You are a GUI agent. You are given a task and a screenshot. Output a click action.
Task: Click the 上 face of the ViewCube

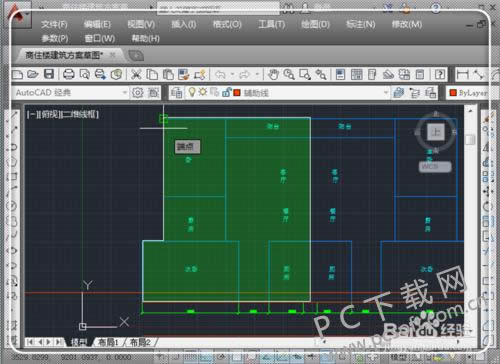(x=436, y=132)
